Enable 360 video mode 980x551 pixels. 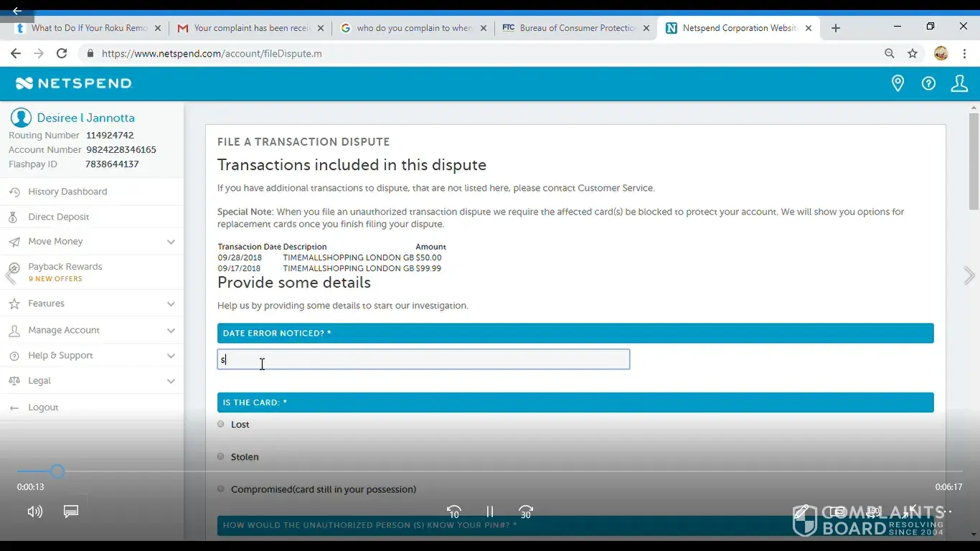[x=873, y=512]
